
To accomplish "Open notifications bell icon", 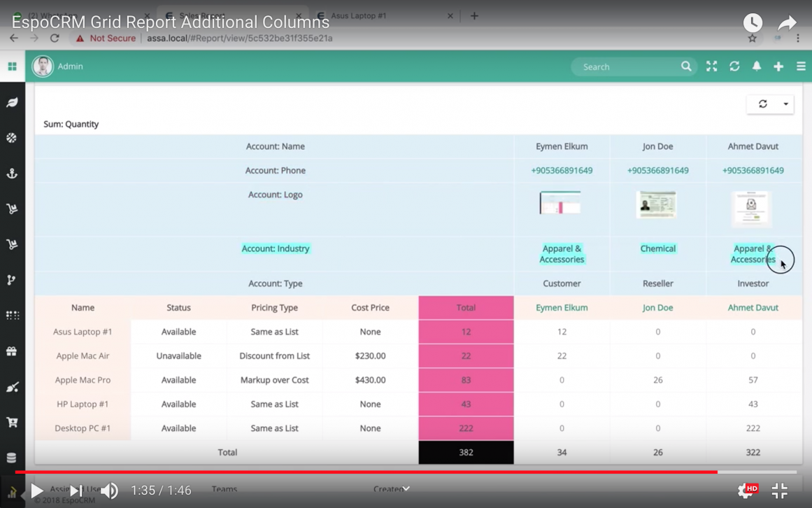I will point(757,66).
